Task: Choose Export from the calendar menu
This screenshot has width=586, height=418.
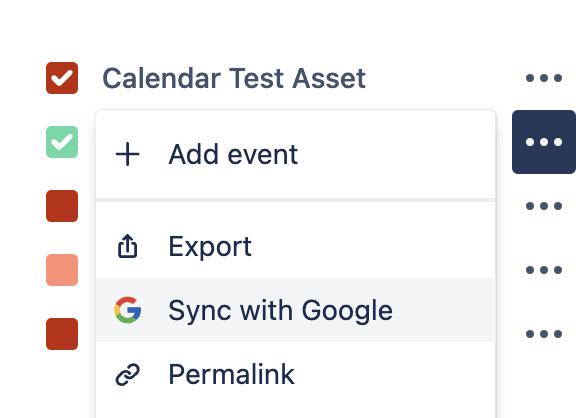Action: tap(296, 246)
